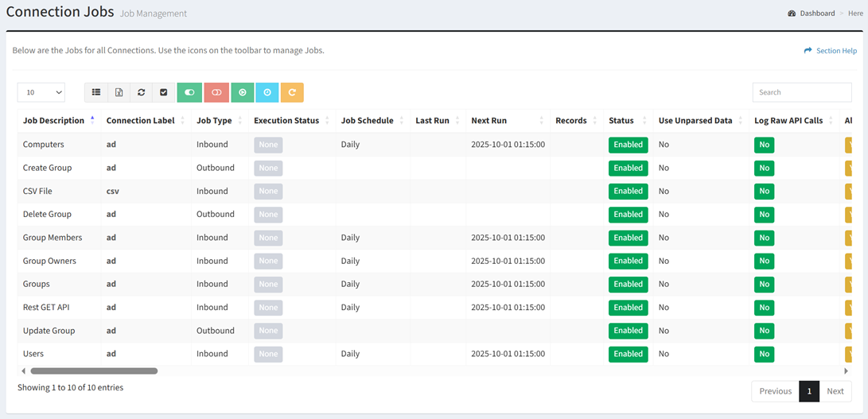
Task: Sort by the Execution Status column header
Action: [286, 121]
